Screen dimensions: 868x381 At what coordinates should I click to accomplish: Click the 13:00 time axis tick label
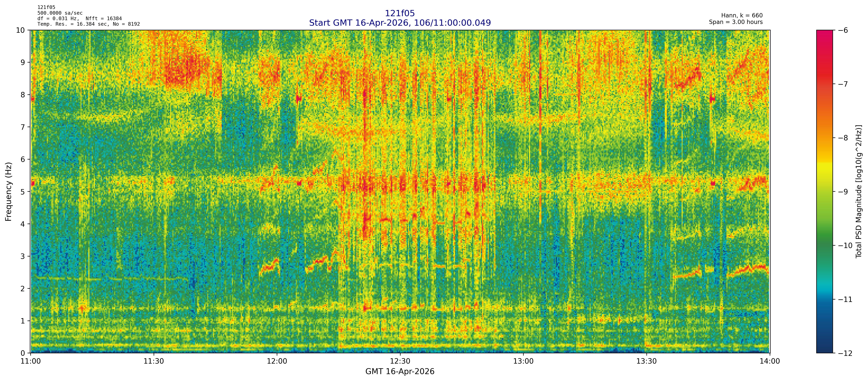click(x=523, y=361)
